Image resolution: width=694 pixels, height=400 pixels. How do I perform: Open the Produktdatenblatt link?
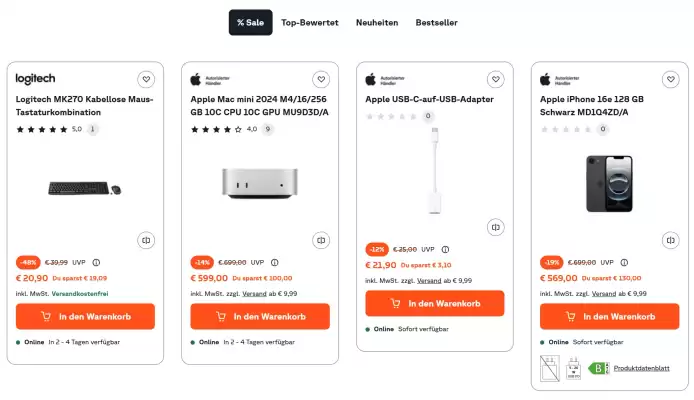pos(641,368)
